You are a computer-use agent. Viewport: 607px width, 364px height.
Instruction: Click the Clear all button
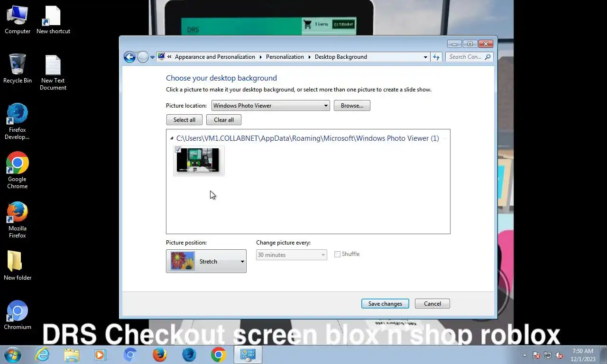click(x=224, y=120)
